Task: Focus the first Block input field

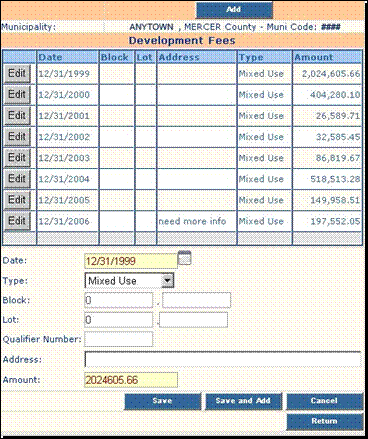Action: coord(119,300)
